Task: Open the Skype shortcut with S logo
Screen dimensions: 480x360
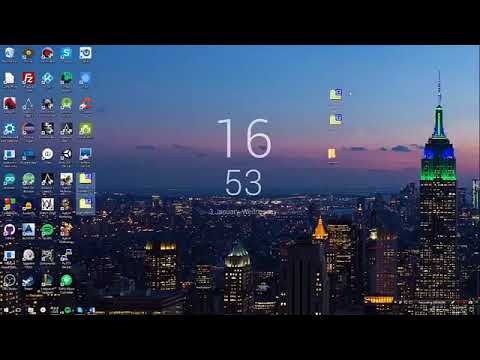Action: pos(66,53)
